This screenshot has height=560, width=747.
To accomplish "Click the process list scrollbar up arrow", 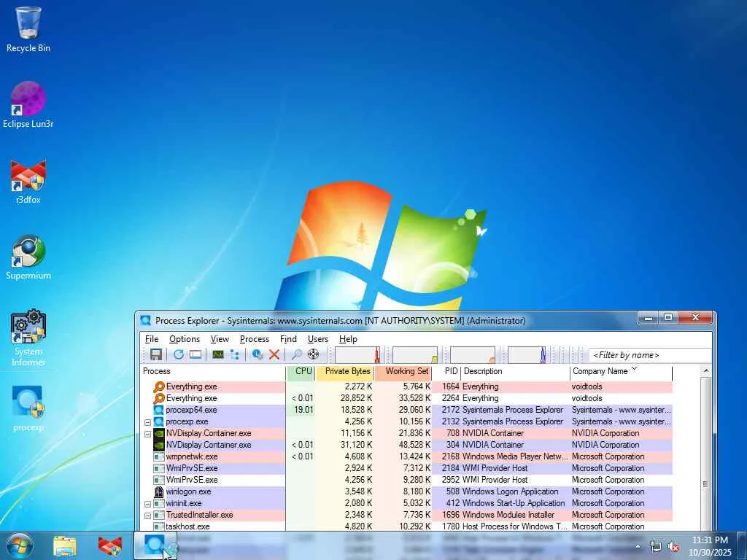I will (x=706, y=371).
